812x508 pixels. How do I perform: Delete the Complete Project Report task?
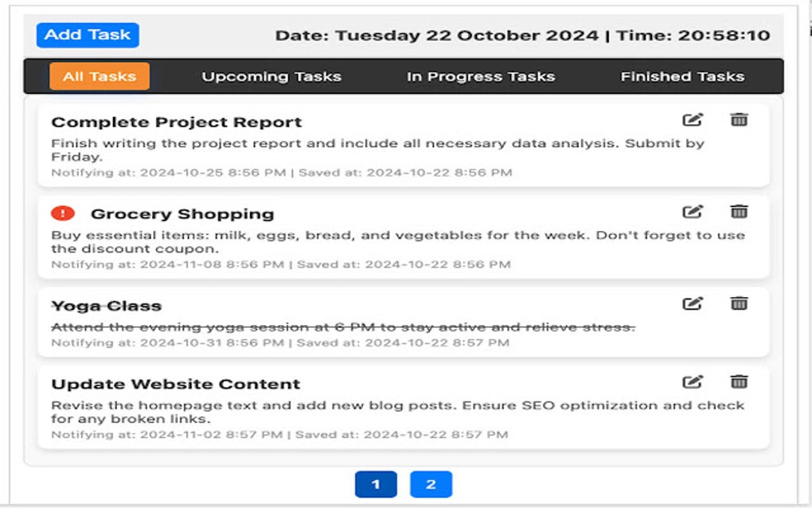(x=738, y=120)
